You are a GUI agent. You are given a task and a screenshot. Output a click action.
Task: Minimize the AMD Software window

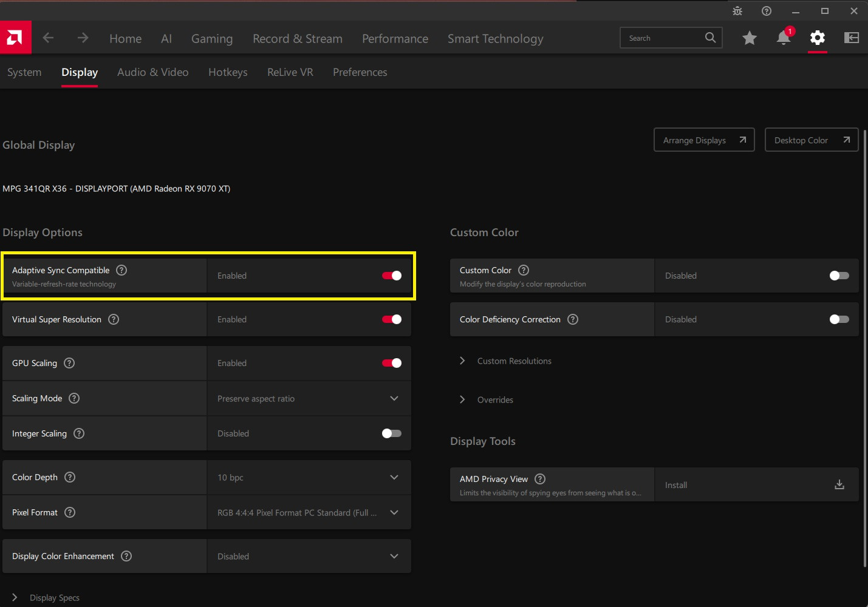click(x=796, y=11)
